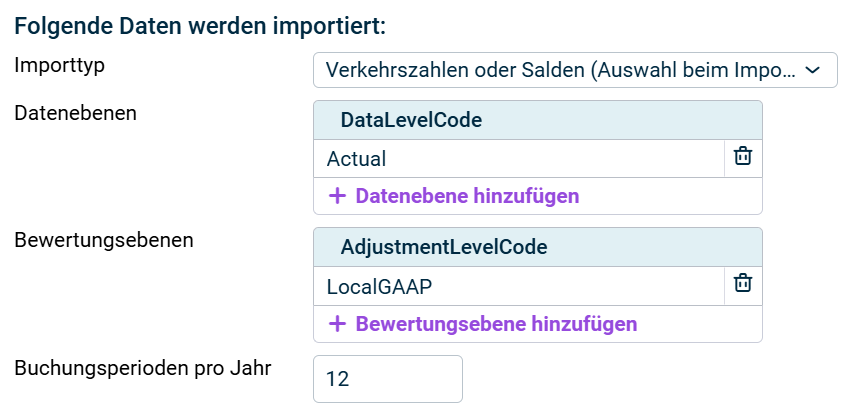Add a valuation level via Bewertungsebene hinzufügen
Screen dimensions: 858x413
tap(496, 323)
